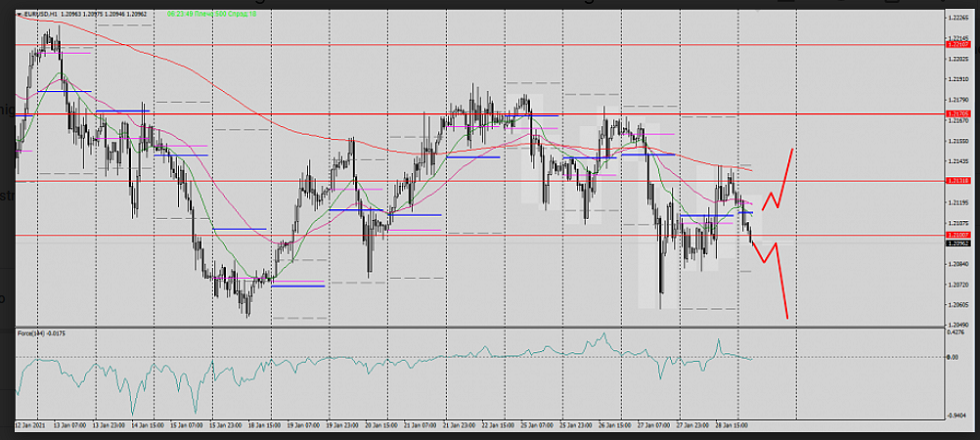Viewport: 980px width, 440px height.
Task: Click the divider between chart and Force panel
Action: pyautogui.click(x=480, y=328)
